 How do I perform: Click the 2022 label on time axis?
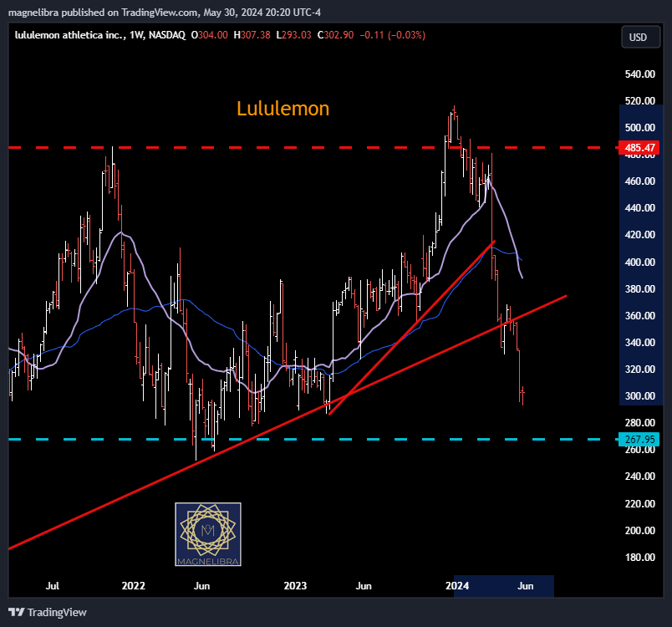133,586
